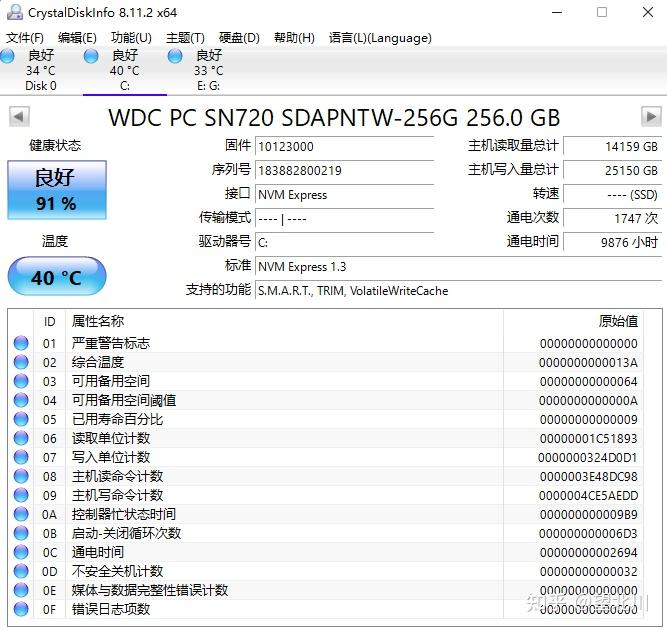
Task: Click the blue status orb for attribute 0A
Action: pos(21,514)
